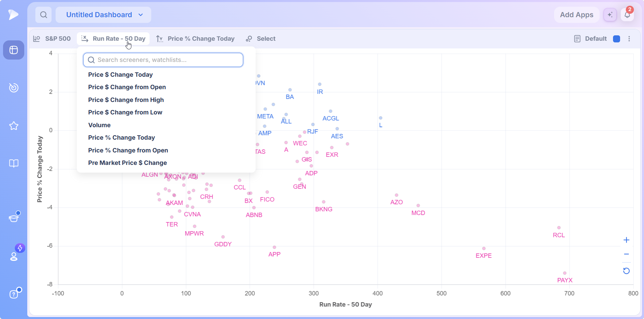Click the EXPE data point label

tap(484, 256)
